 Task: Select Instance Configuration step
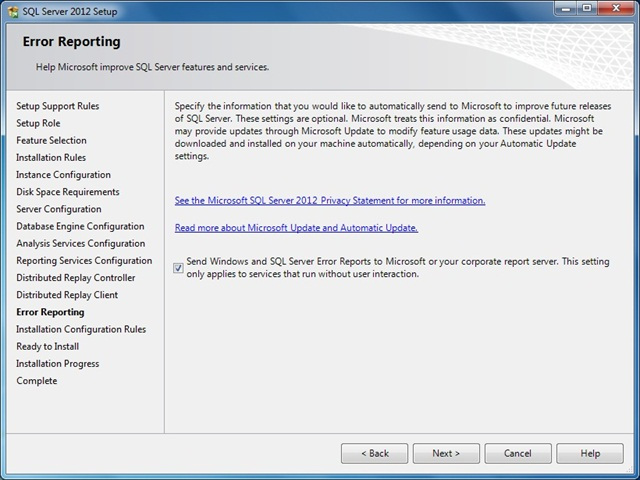pos(63,175)
